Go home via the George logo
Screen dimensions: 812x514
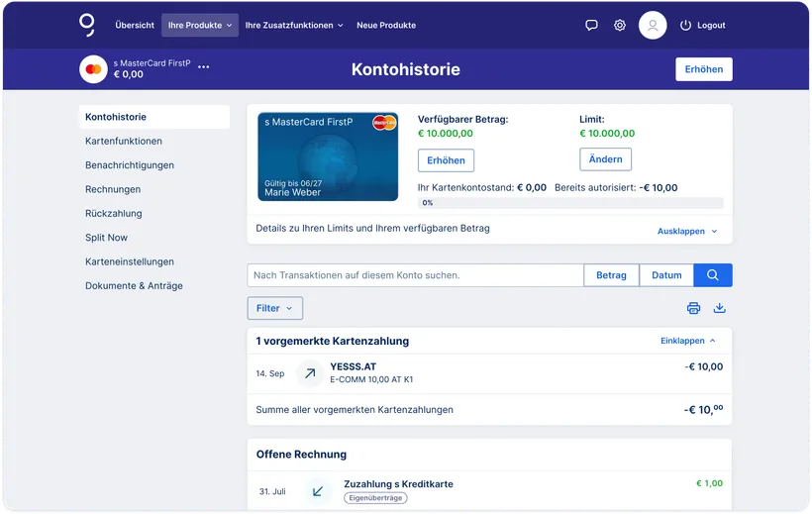[87, 25]
